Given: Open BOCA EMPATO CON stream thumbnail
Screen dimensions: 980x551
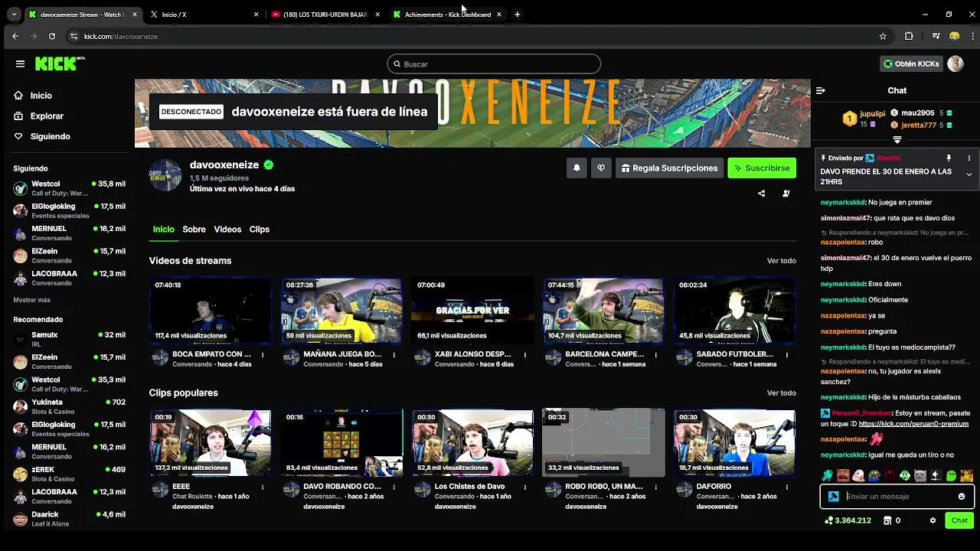Looking at the screenshot, I should tap(211, 311).
